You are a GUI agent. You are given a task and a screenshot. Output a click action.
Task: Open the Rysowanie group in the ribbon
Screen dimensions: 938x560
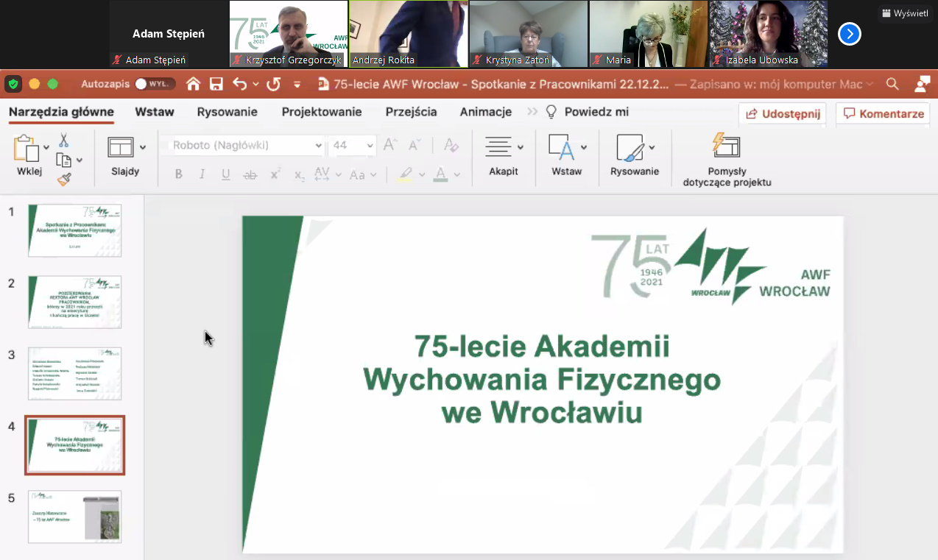[x=634, y=155]
